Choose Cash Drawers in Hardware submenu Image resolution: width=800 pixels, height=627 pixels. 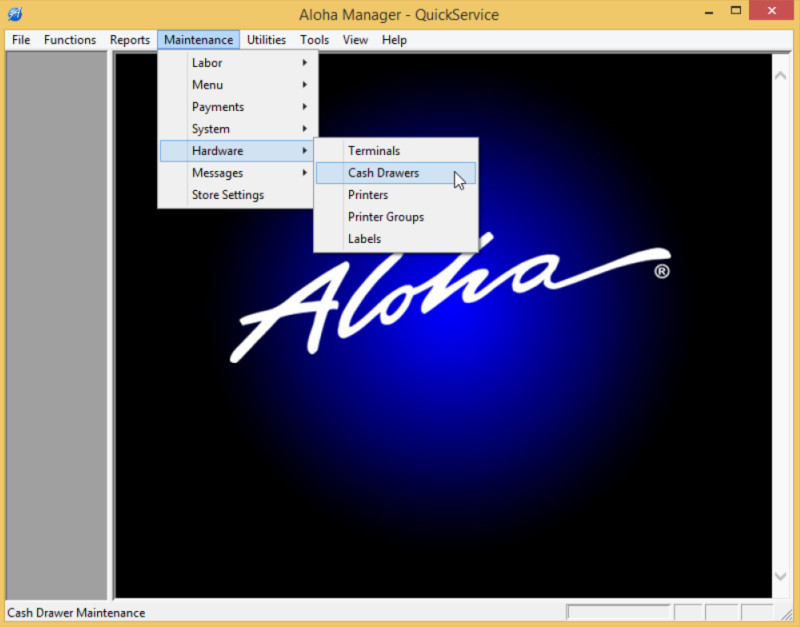click(396, 173)
